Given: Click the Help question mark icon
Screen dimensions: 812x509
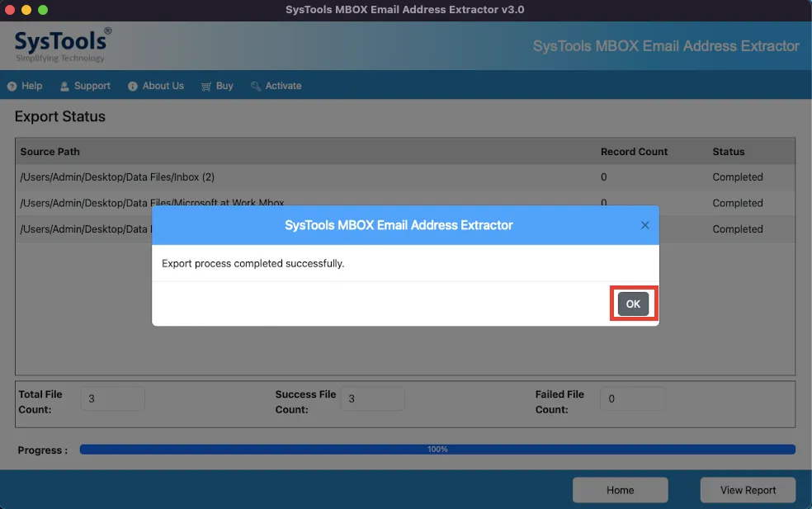Looking at the screenshot, I should [x=12, y=87].
